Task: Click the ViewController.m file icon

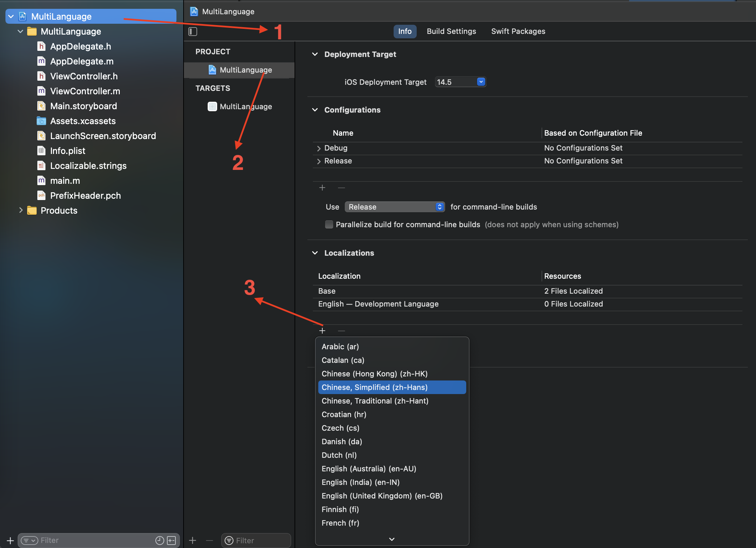Action: 41,91
